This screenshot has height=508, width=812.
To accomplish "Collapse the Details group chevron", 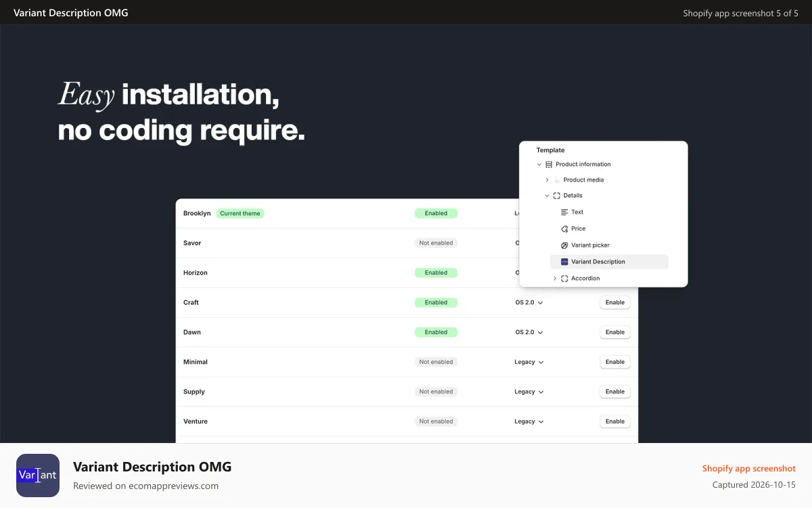I will pyautogui.click(x=547, y=196).
